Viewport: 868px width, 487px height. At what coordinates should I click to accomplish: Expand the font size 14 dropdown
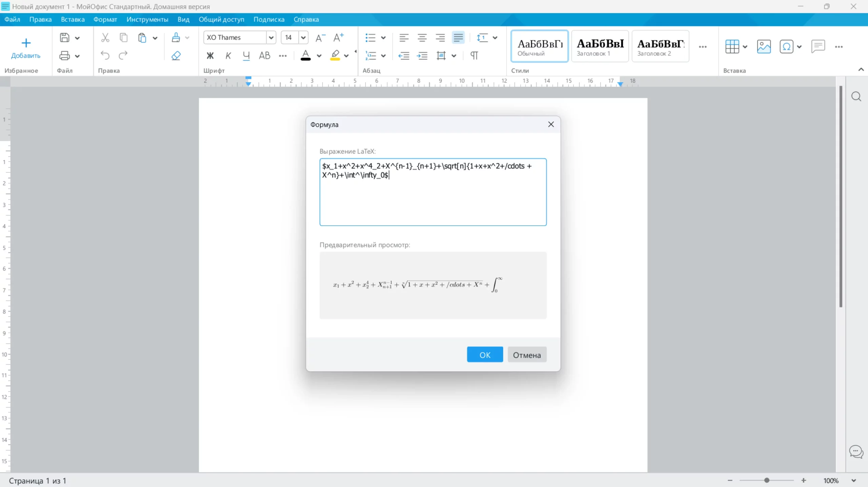click(303, 37)
